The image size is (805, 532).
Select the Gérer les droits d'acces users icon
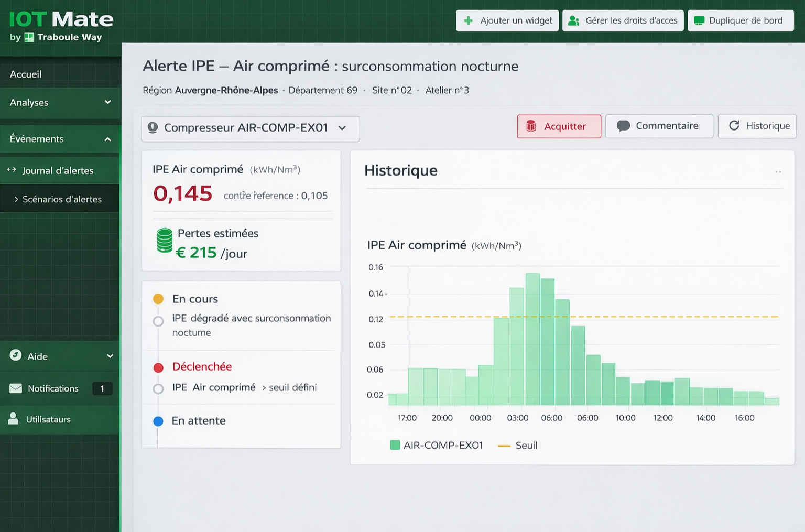click(575, 20)
